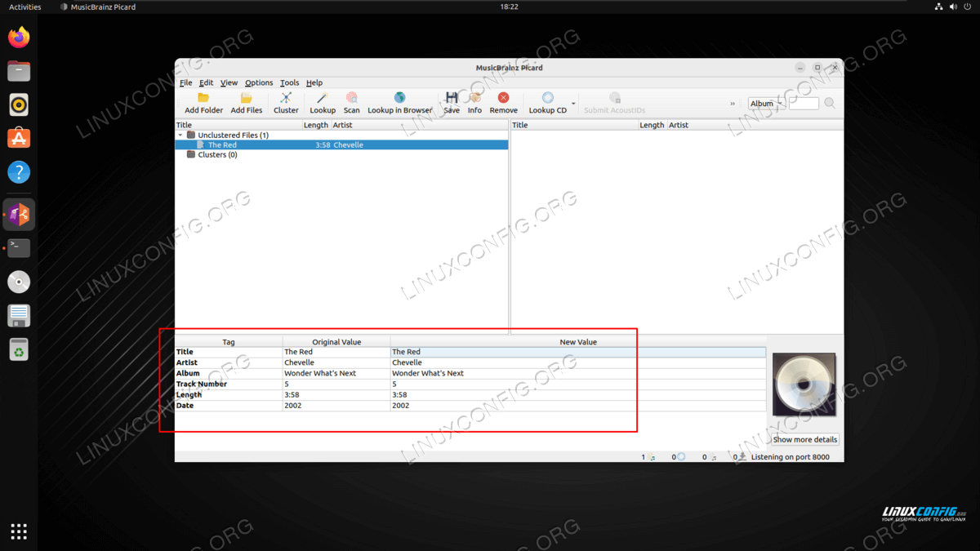Screen dimensions: 980x551
Task: Select the Track Number tag row label
Action: 202,384
